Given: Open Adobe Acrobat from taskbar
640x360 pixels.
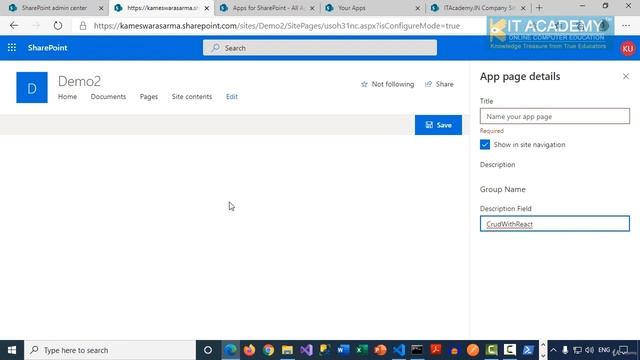Looking at the screenshot, I should click(436, 350).
